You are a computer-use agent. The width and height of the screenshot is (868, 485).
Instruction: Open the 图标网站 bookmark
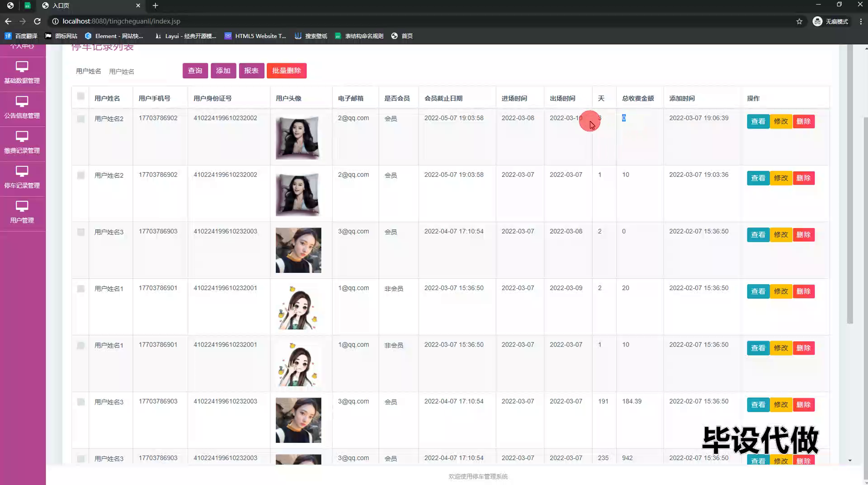pyautogui.click(x=61, y=36)
